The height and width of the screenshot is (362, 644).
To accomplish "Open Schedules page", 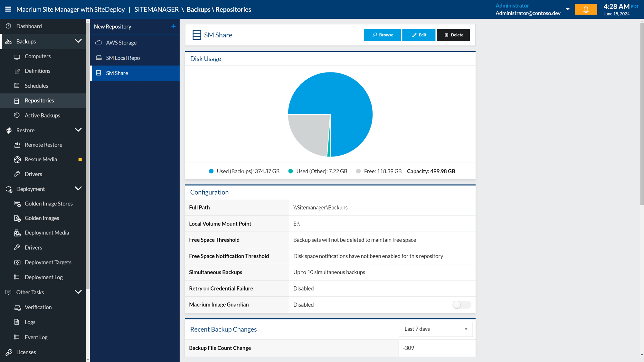I will (43, 86).
